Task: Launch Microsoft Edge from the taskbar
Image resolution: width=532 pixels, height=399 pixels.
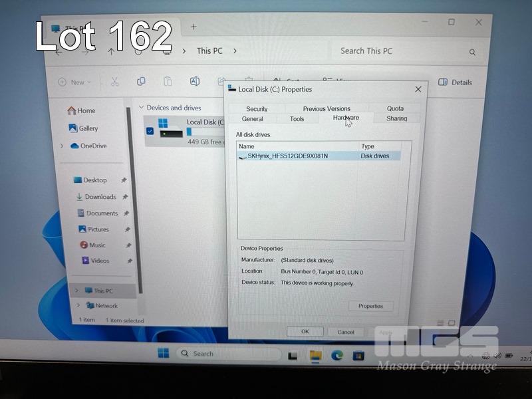Action: coord(337,354)
